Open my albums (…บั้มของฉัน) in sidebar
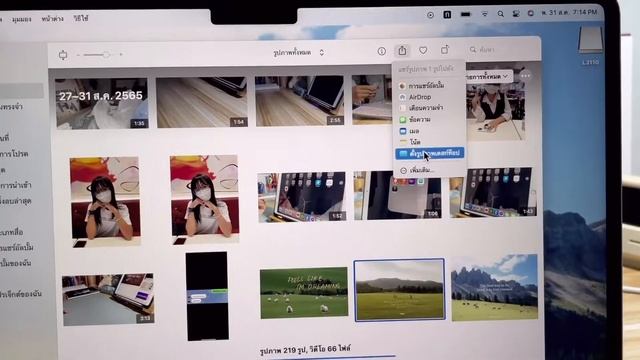 [x=16, y=263]
